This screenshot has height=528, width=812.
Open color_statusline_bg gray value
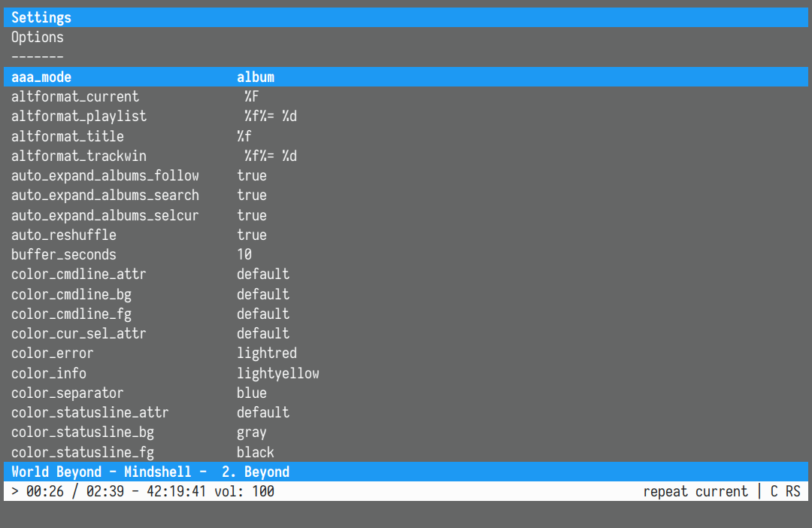click(251, 432)
